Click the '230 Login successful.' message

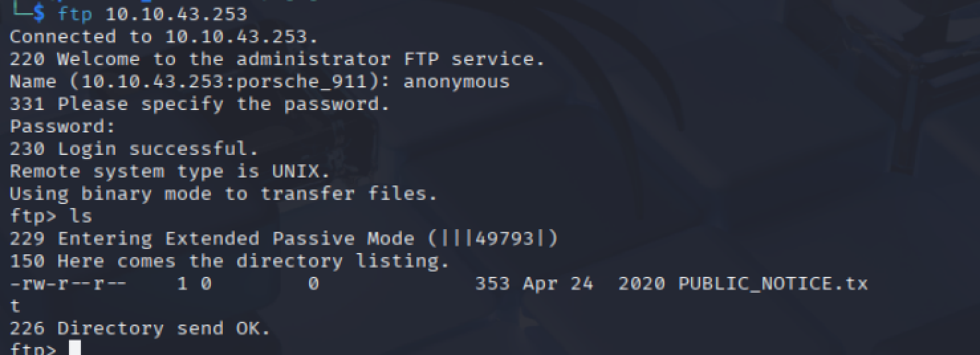pos(133,148)
